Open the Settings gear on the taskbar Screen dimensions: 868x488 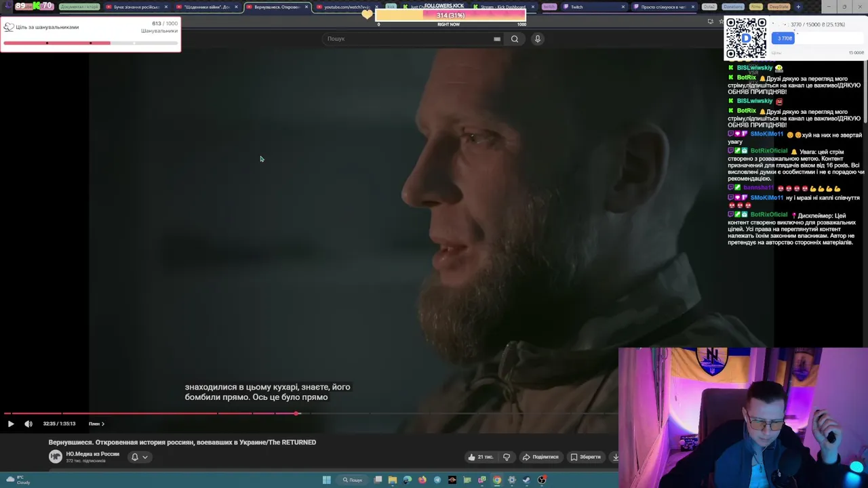tap(512, 480)
